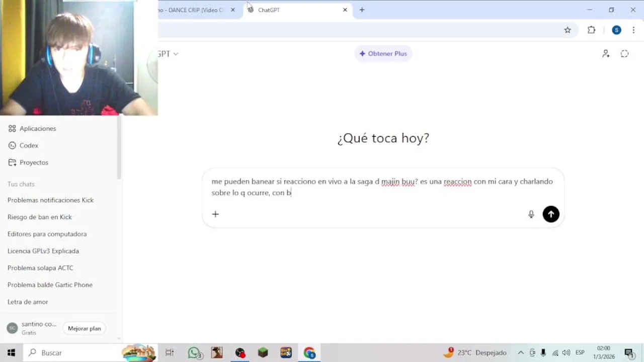The height and width of the screenshot is (362, 644).
Task: Open attachment plus menu in prompt box
Action: click(x=215, y=214)
